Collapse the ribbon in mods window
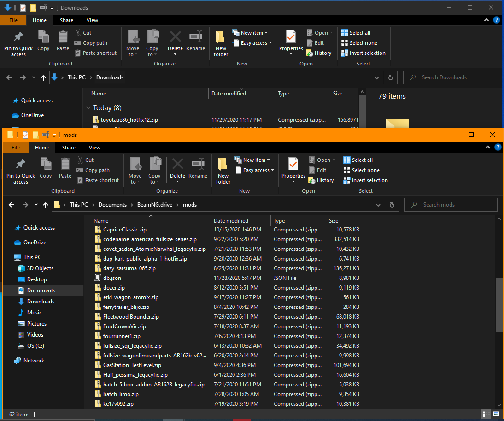The height and width of the screenshot is (421, 504). click(488, 147)
